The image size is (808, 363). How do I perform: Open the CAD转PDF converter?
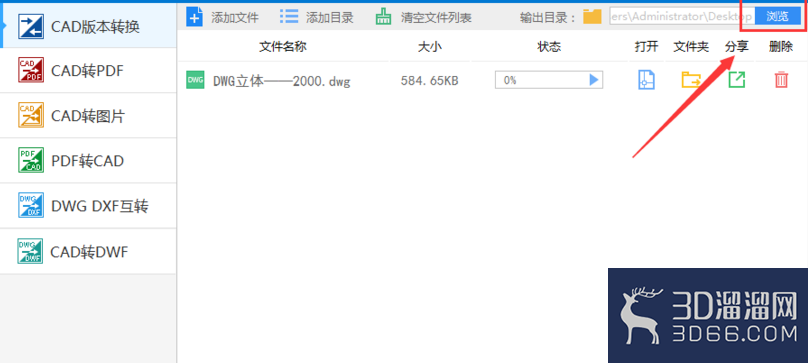pos(88,71)
